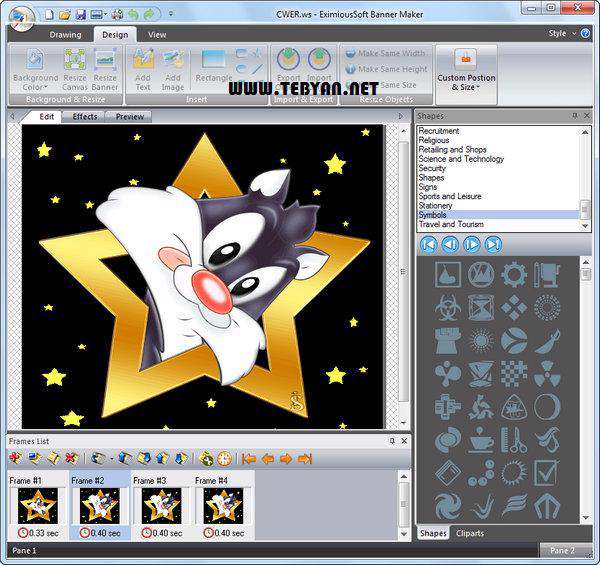Viewport: 600px width, 565px height.
Task: Switch to the Design ribbon tab
Action: tap(115, 35)
